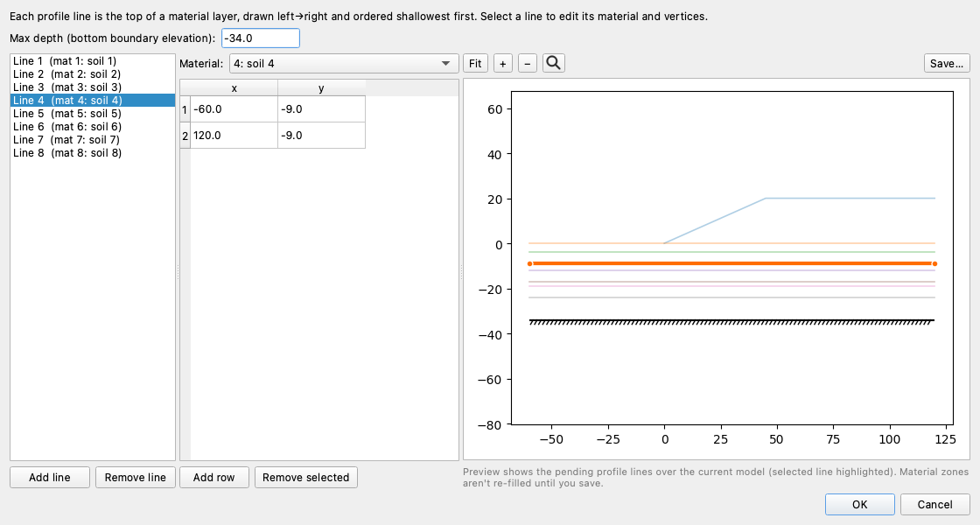Select Line 1 (mat 1: soil 1)
Screen dimensions: 980x525
93,60
